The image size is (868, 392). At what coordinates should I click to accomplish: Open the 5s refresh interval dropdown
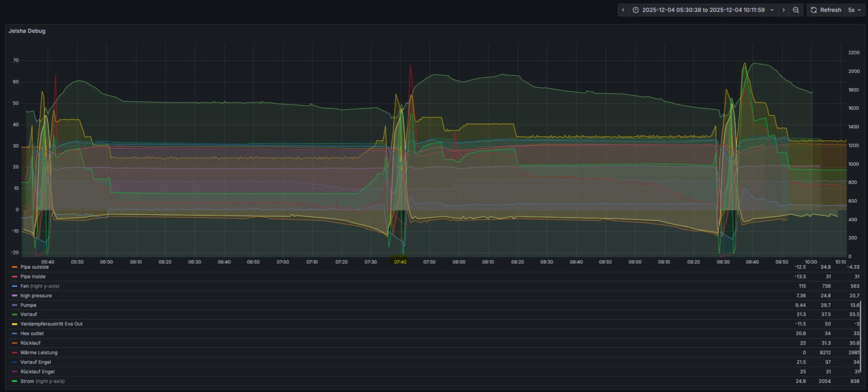coord(854,10)
